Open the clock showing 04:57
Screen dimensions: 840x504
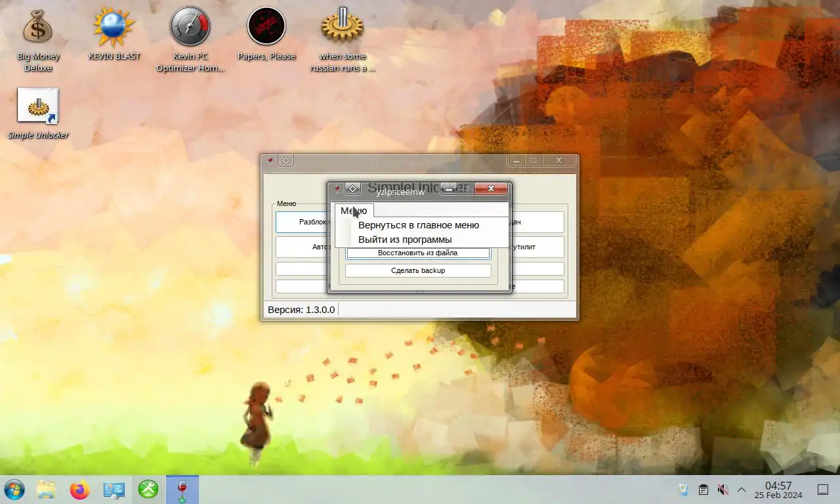coord(778,490)
